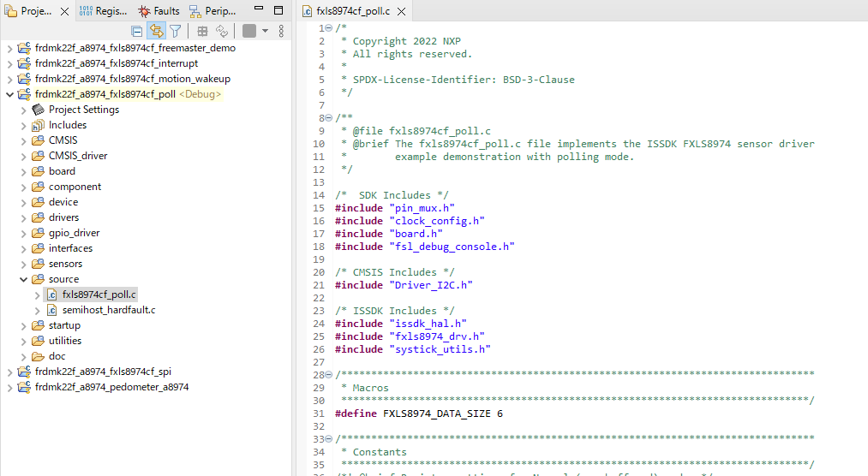Close the fxls8974cf_poll.c editor tab

point(401,12)
